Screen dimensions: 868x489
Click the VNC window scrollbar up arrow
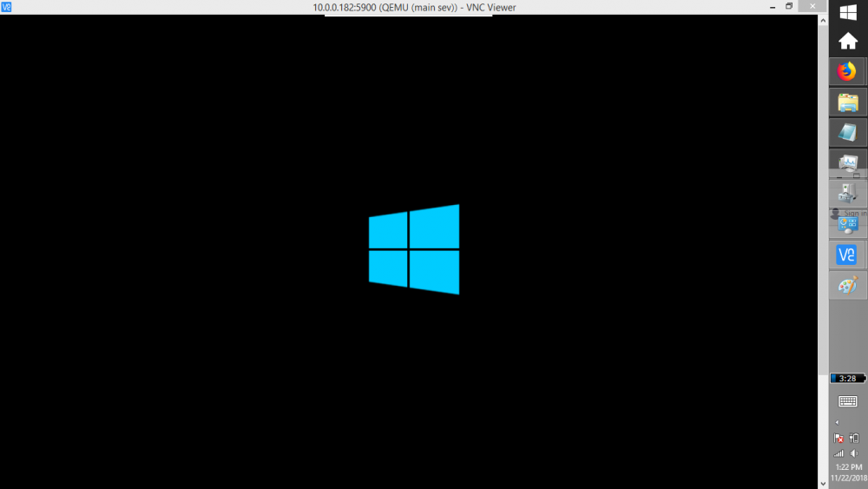click(x=823, y=21)
